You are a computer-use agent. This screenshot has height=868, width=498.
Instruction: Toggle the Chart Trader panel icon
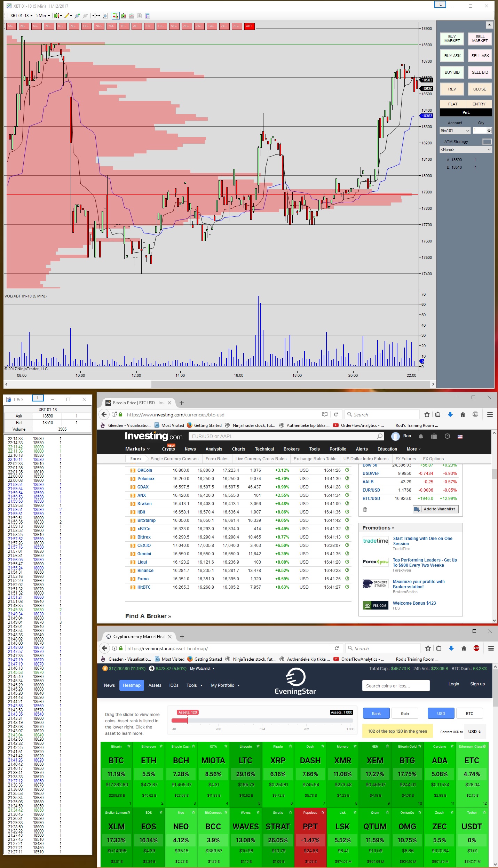(x=115, y=16)
